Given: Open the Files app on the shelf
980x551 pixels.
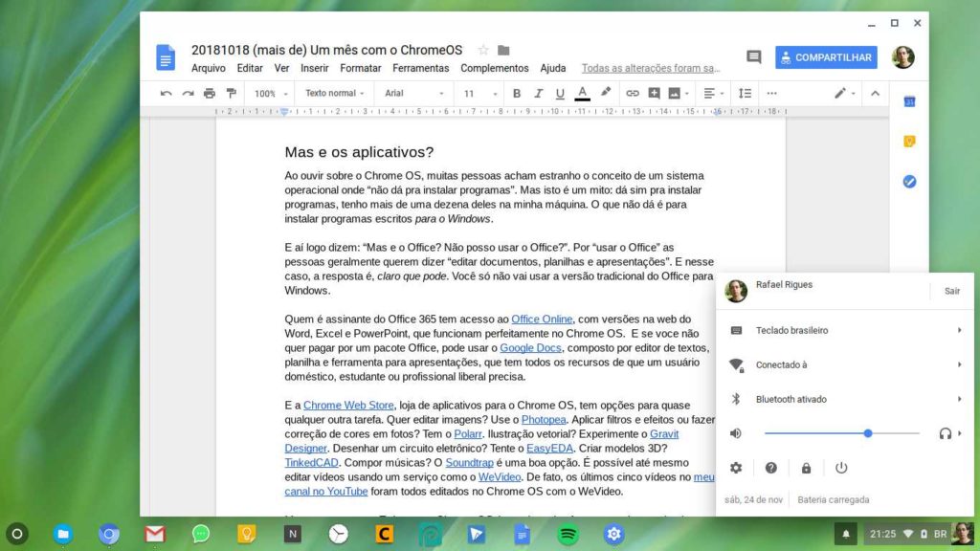Looking at the screenshot, I should tap(62, 534).
